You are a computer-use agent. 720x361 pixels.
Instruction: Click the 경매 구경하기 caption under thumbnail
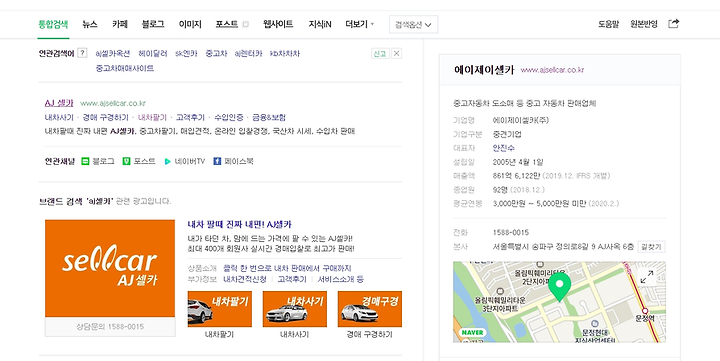(370, 335)
